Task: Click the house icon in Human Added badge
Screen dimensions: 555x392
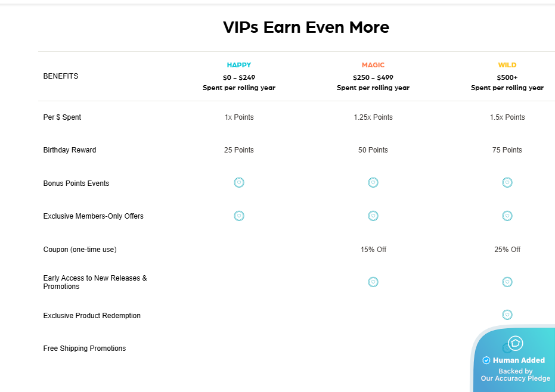Action: [x=516, y=343]
